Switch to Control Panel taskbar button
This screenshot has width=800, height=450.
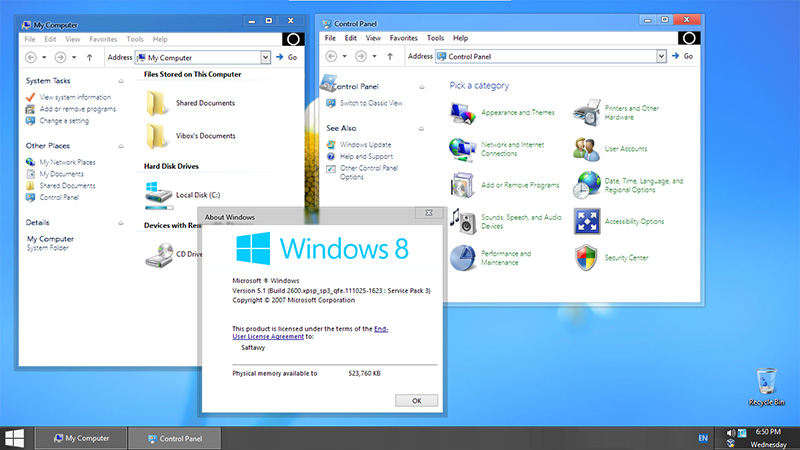coord(174,438)
